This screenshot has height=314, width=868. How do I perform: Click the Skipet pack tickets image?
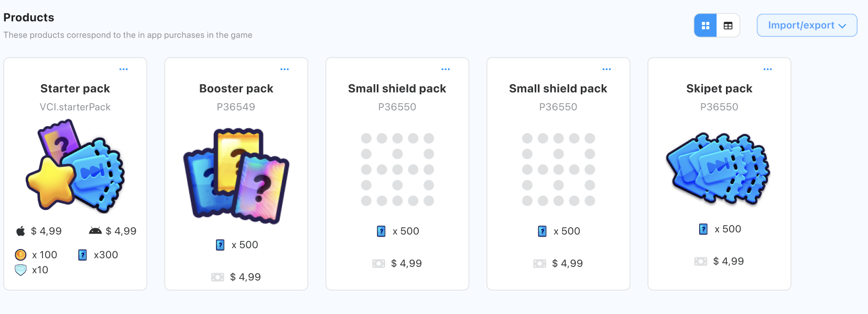tap(718, 168)
